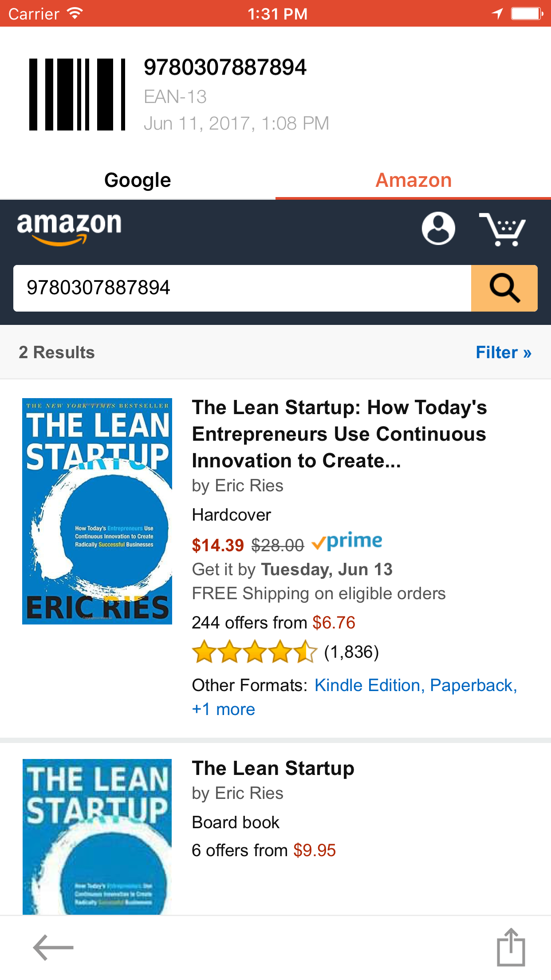Open the Paperback format link

[x=473, y=685]
